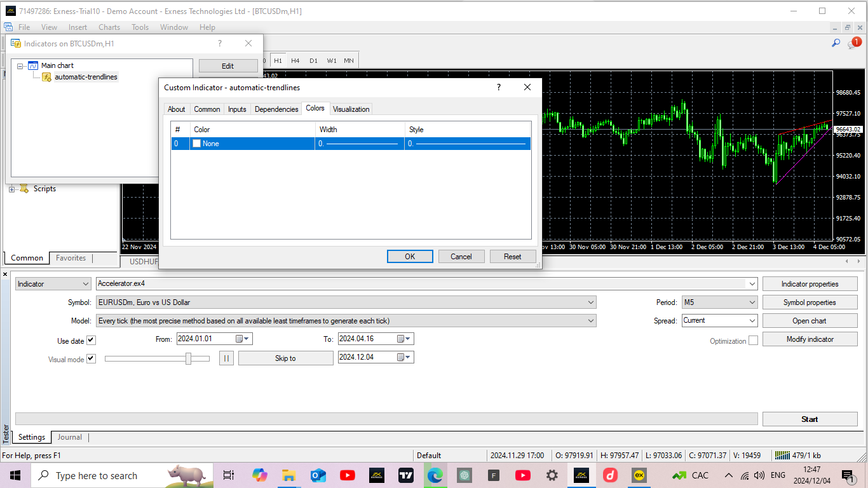Click the Indicator properties button

[x=810, y=284]
